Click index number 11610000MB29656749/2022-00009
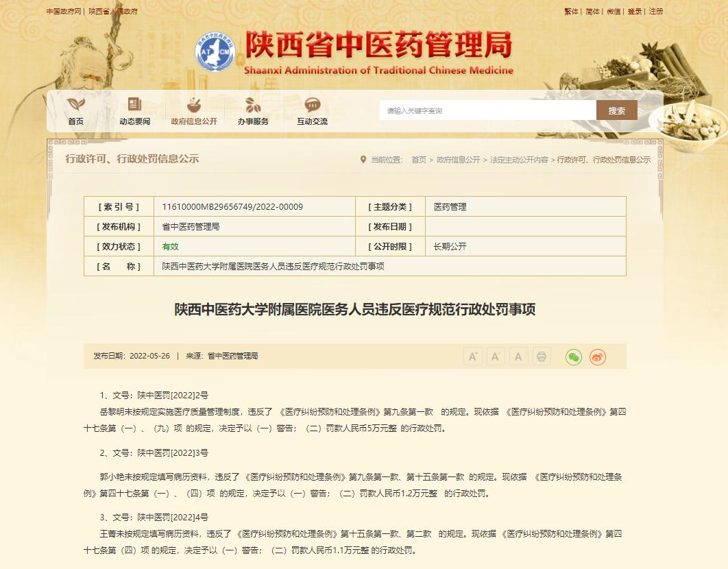This screenshot has height=569, width=728. [x=232, y=207]
